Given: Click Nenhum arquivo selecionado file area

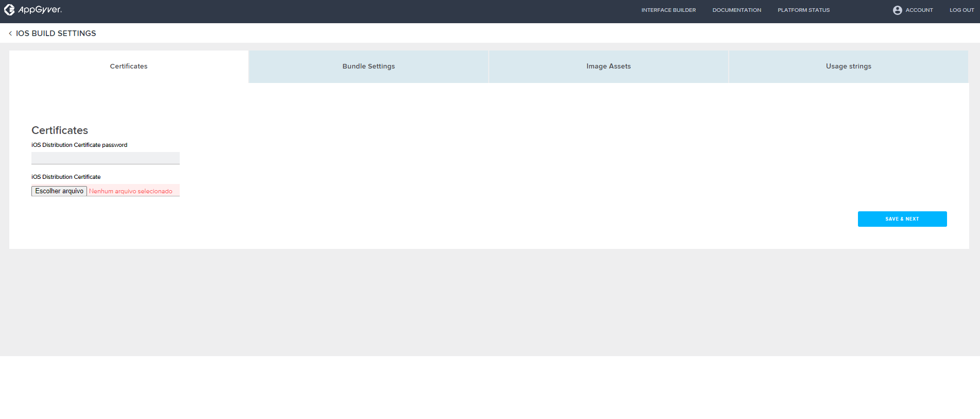Looking at the screenshot, I should [131, 191].
